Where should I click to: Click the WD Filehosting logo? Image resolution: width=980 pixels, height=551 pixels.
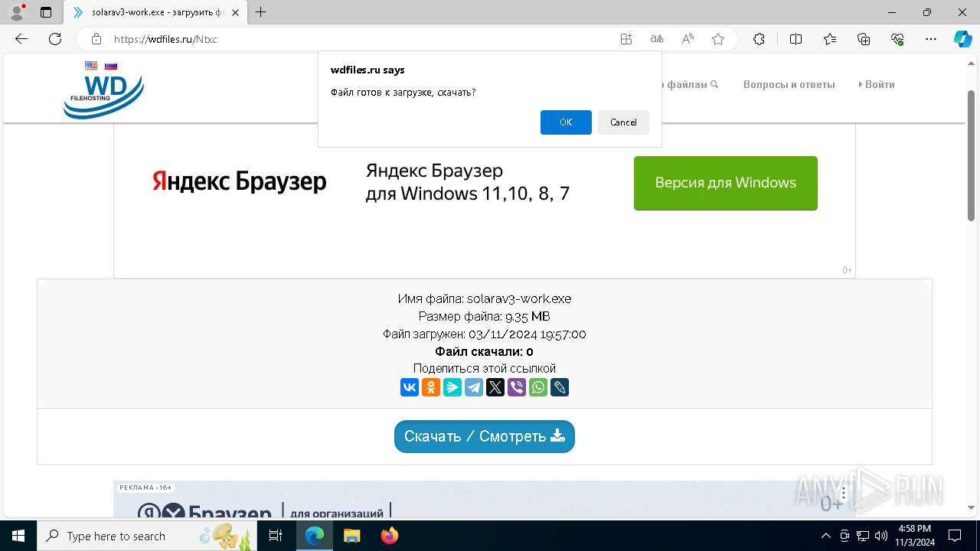coord(103,96)
